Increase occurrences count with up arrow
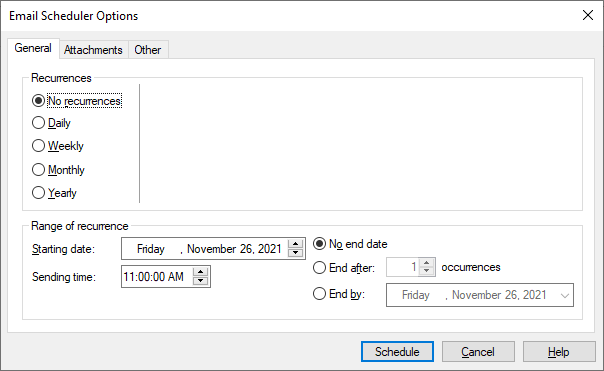604x371 pixels. [426, 263]
